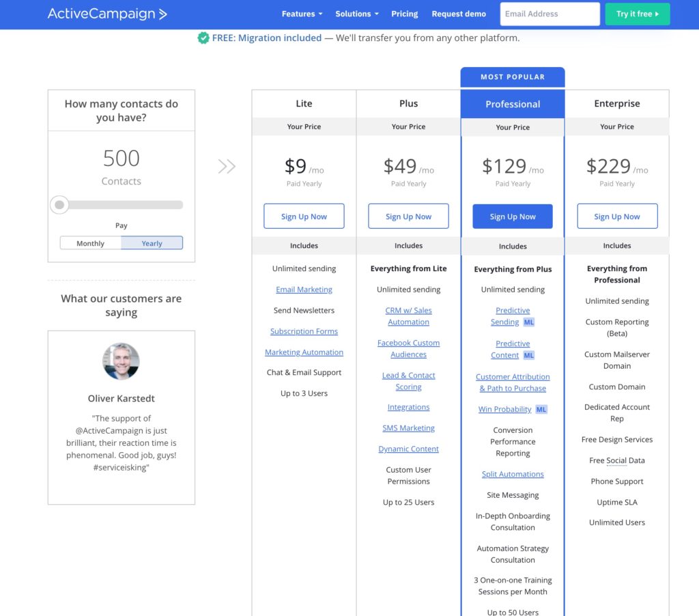Click Oliver Karstedt's profile photo
This screenshot has height=616, width=699.
[122, 361]
